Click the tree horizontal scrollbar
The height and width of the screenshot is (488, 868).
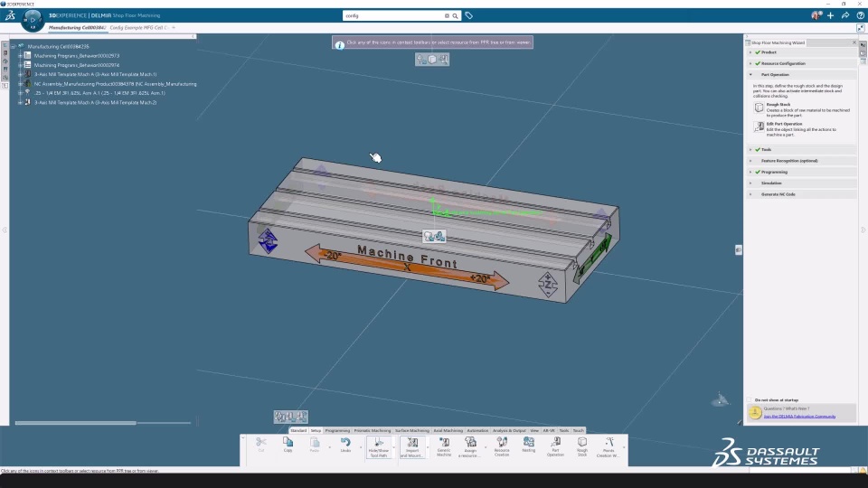76,423
